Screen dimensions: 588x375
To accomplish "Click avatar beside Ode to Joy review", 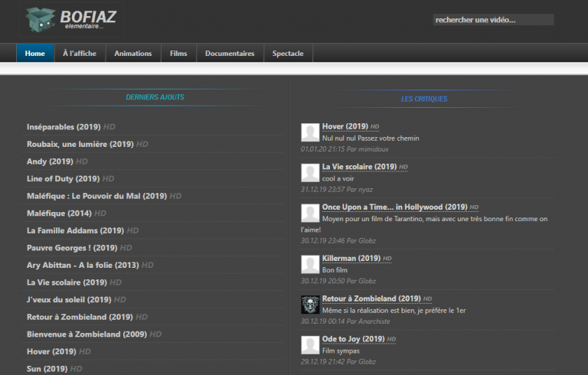I will click(310, 344).
